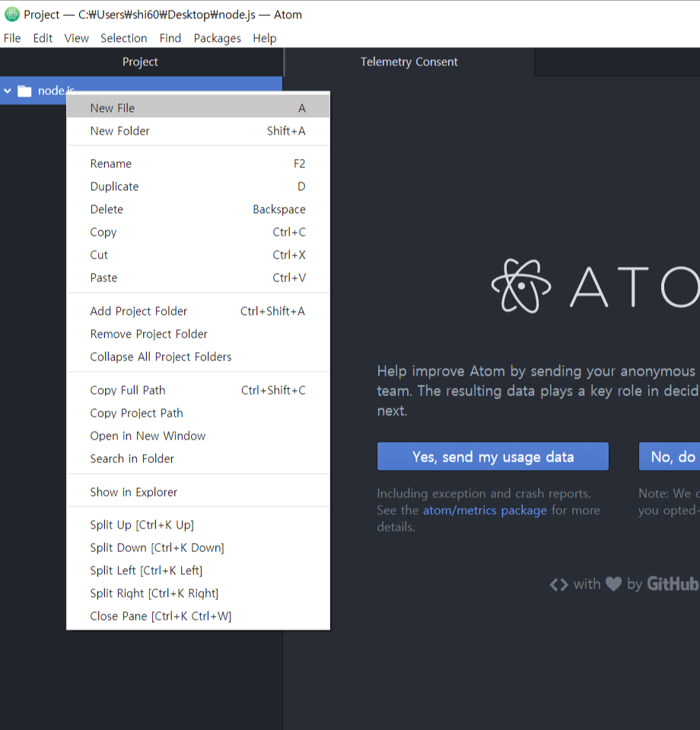Open the Help menu

coord(265,38)
